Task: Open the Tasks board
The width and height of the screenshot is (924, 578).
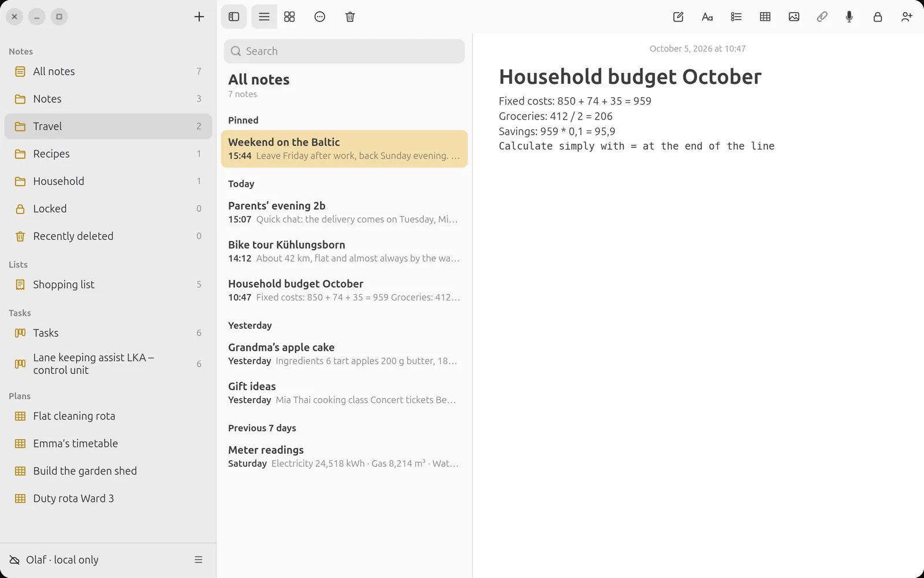Action: [x=108, y=333]
